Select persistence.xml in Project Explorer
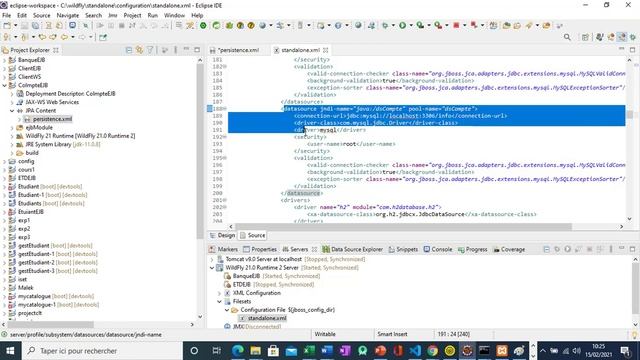This screenshot has height=360, width=640. click(x=52, y=119)
